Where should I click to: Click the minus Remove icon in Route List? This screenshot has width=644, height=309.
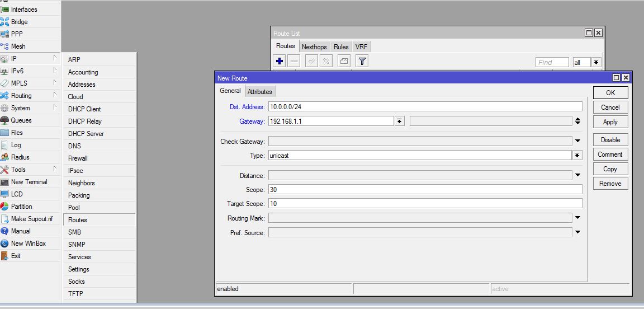[293, 62]
